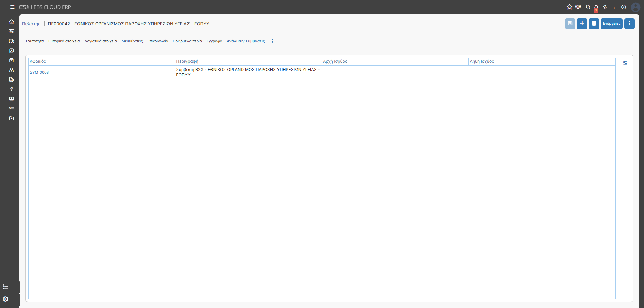The width and height of the screenshot is (644, 308).
Task: Switch to the Οριζόμενα πεδία tab
Action: (x=187, y=41)
